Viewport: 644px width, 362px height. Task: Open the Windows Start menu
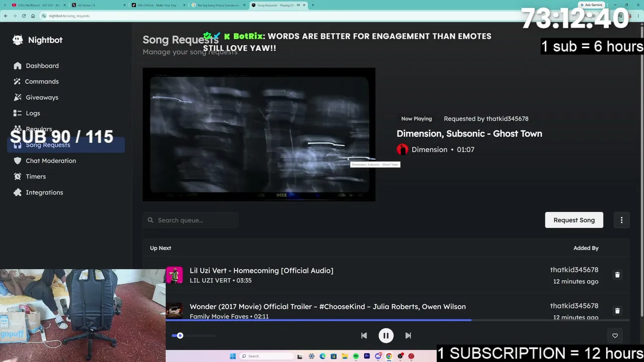pyautogui.click(x=232, y=356)
